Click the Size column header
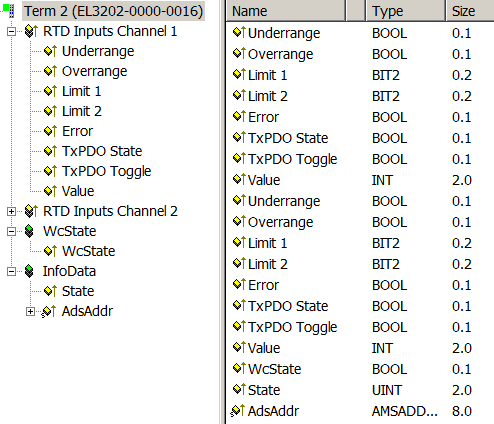This screenshot has width=494, height=424. click(470, 11)
